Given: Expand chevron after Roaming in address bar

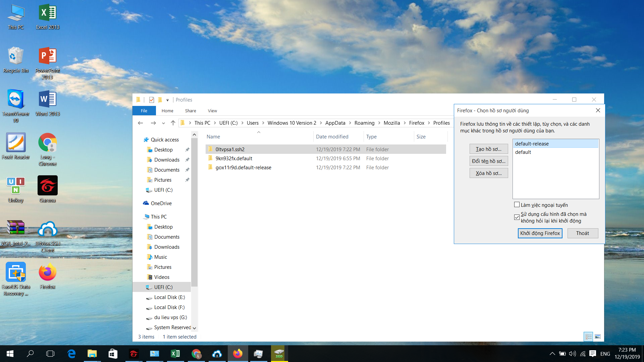Looking at the screenshot, I should click(379, 123).
